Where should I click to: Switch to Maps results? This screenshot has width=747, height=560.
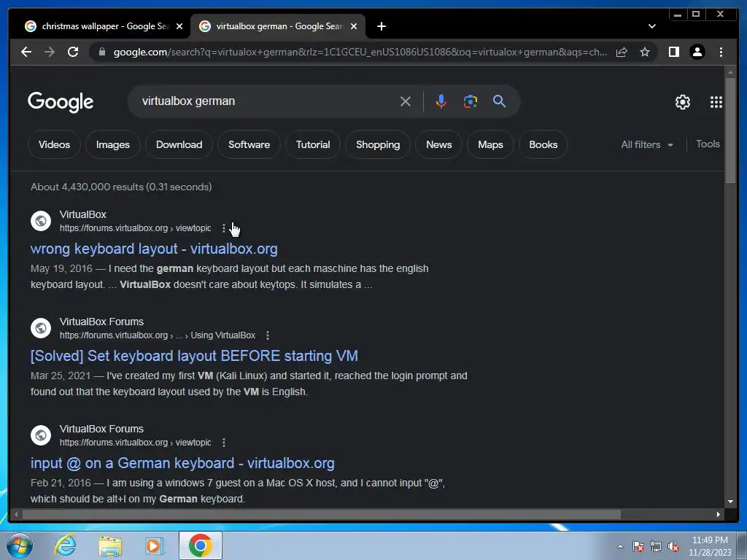[x=490, y=144]
